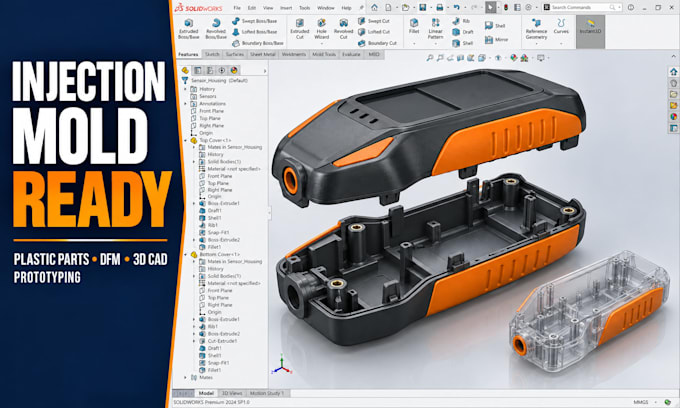
Task: Apply the Draft tool
Action: (x=463, y=32)
